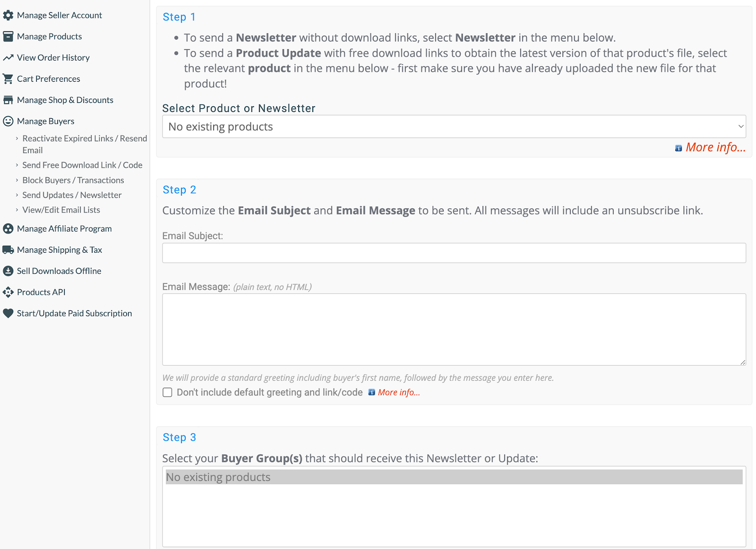Click the Cart Preferences cart icon
The image size is (756, 549).
8,78
